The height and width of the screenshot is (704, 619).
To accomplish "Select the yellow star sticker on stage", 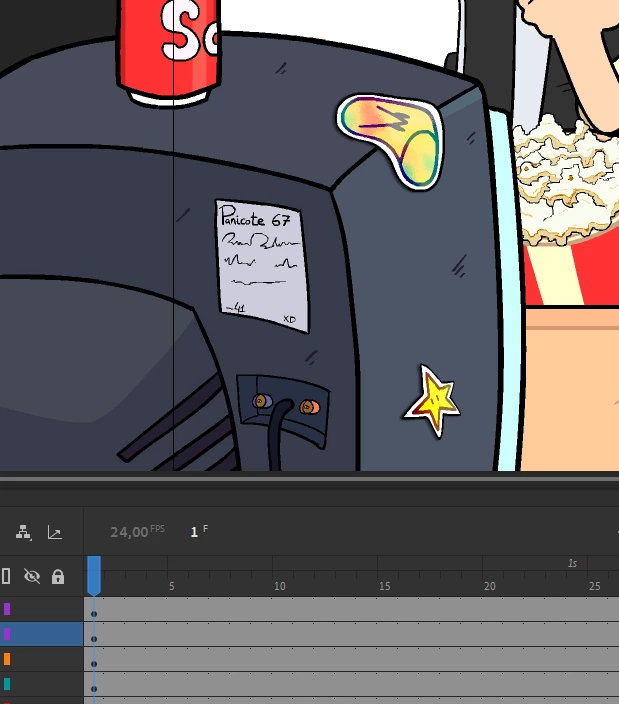I will point(434,401).
